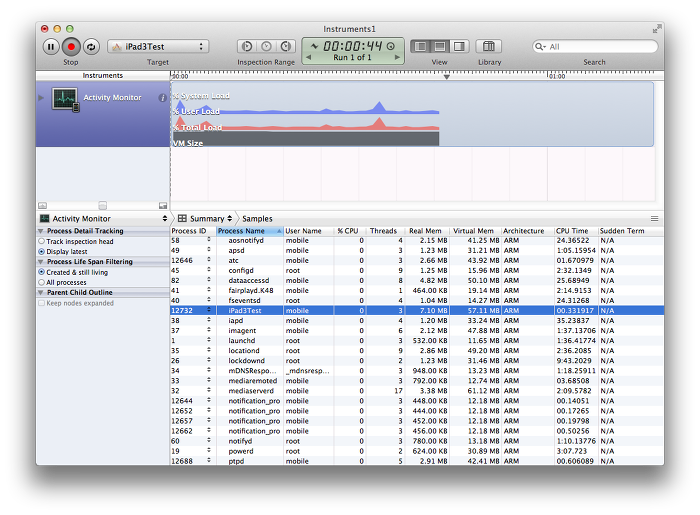Set the inspection range start button
The image size is (700, 515).
[247, 46]
